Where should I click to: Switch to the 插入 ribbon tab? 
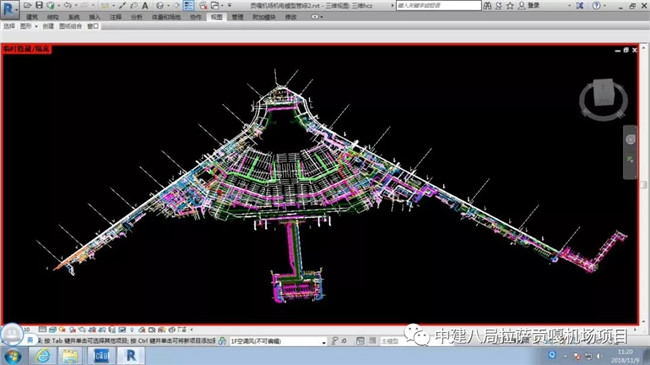[95, 17]
